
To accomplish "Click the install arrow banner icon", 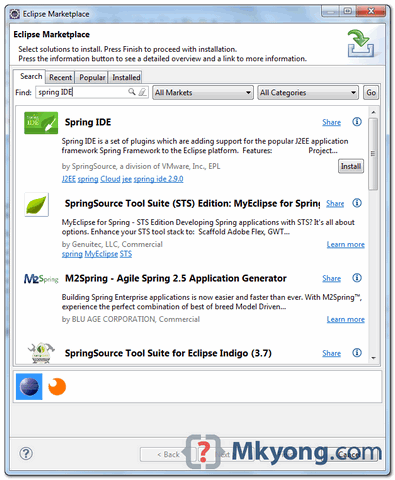I will [x=361, y=44].
